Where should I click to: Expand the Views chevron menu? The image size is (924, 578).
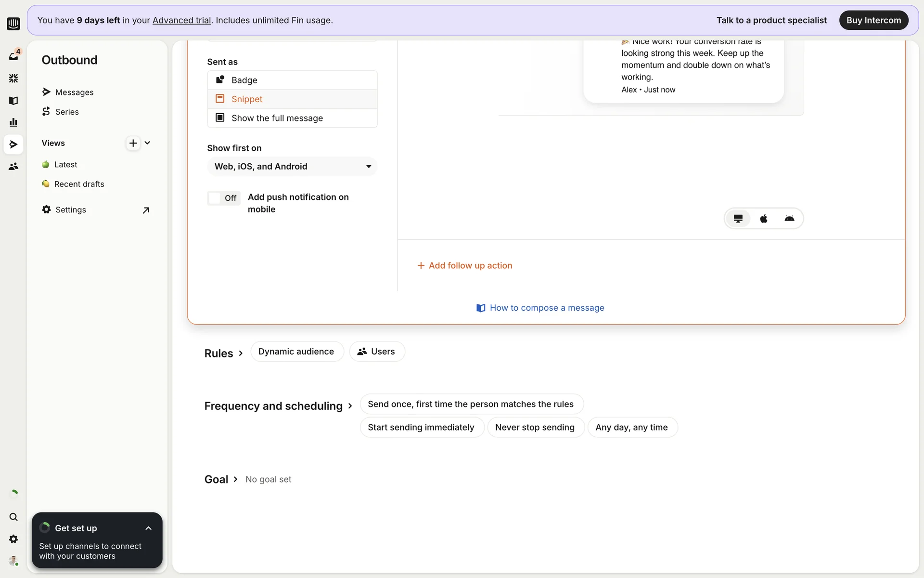[x=147, y=143]
